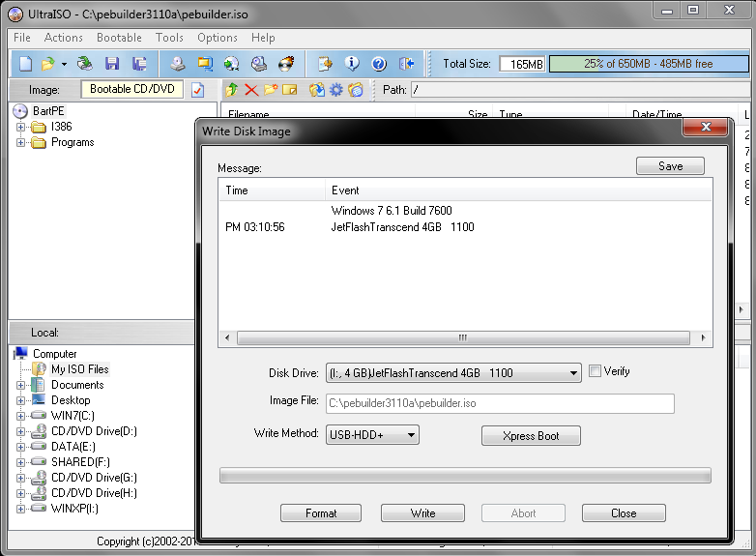
Task: Click the message log scroll left arrow
Action: 227,337
